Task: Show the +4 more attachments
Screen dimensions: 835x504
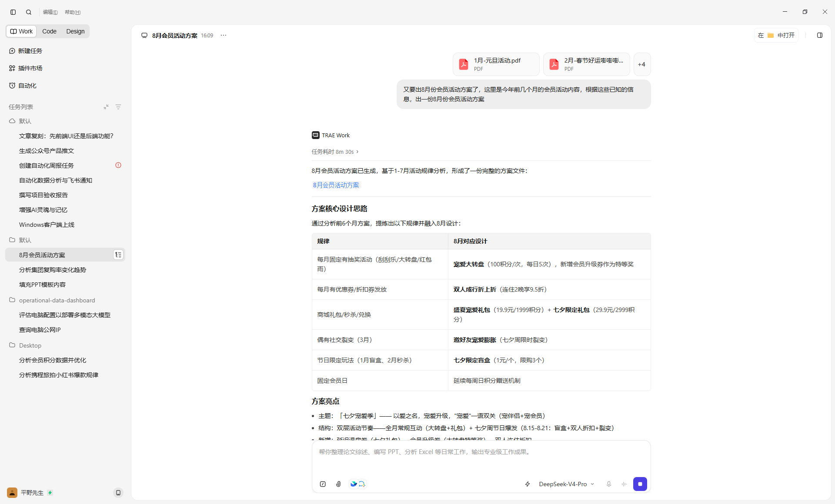Action: pos(642,64)
